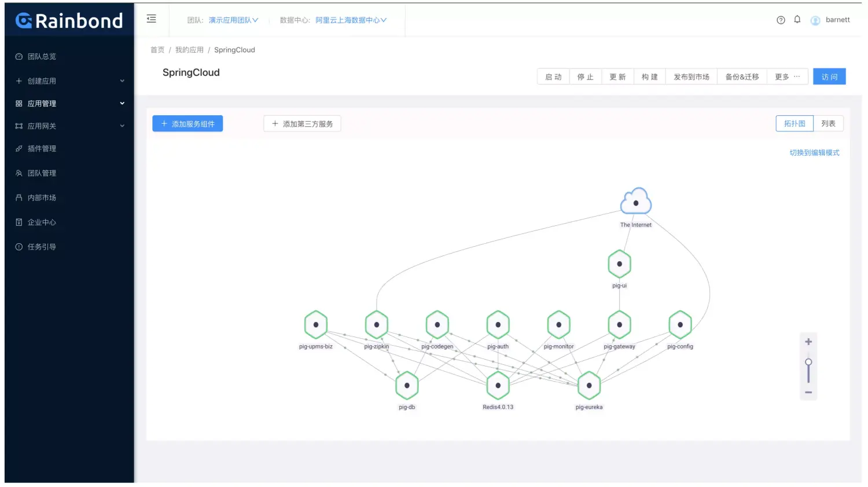Open the help question mark icon
The width and height of the screenshot is (868, 487).
pyautogui.click(x=781, y=20)
